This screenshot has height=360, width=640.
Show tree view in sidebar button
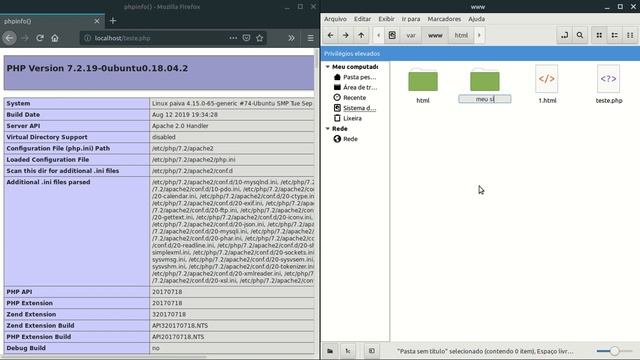tap(348, 351)
